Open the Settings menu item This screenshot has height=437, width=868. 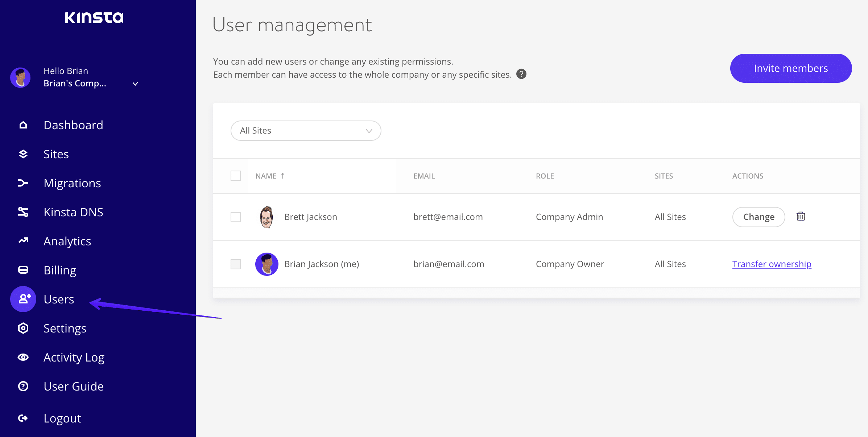[x=65, y=328]
